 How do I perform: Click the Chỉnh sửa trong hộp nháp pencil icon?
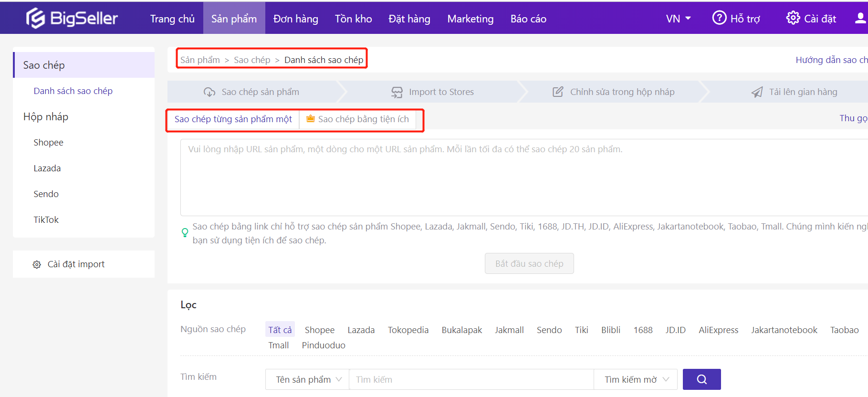coord(558,92)
